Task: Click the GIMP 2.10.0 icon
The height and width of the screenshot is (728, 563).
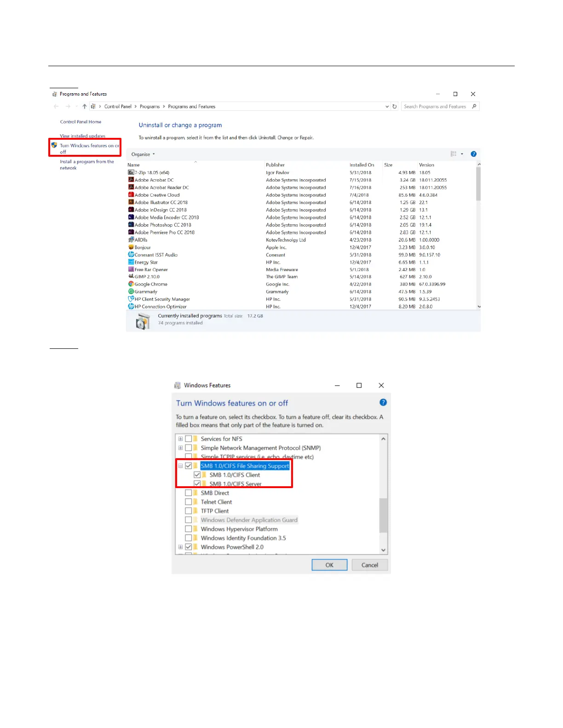Action: tap(131, 277)
